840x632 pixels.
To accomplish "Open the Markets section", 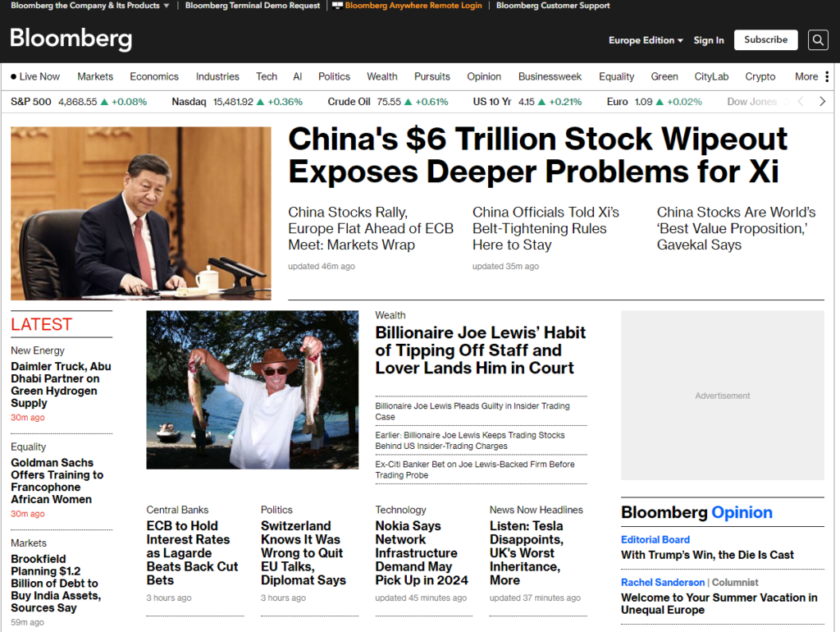I will (x=95, y=76).
